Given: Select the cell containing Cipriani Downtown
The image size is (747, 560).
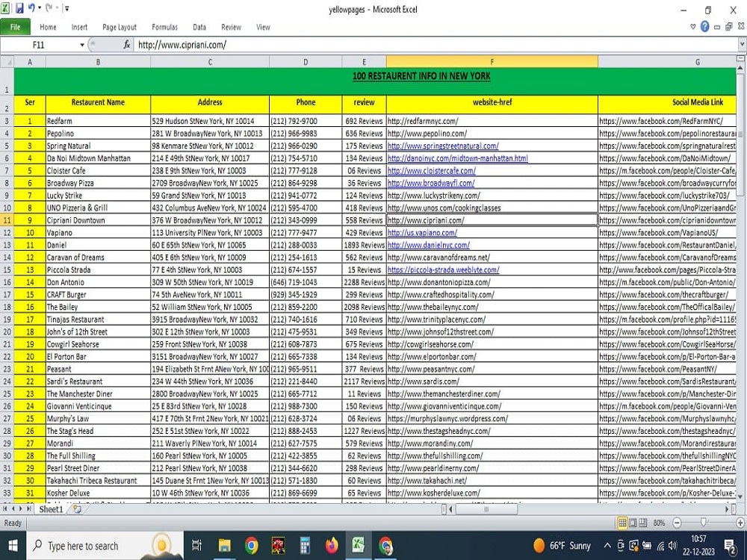Looking at the screenshot, I should [x=98, y=220].
